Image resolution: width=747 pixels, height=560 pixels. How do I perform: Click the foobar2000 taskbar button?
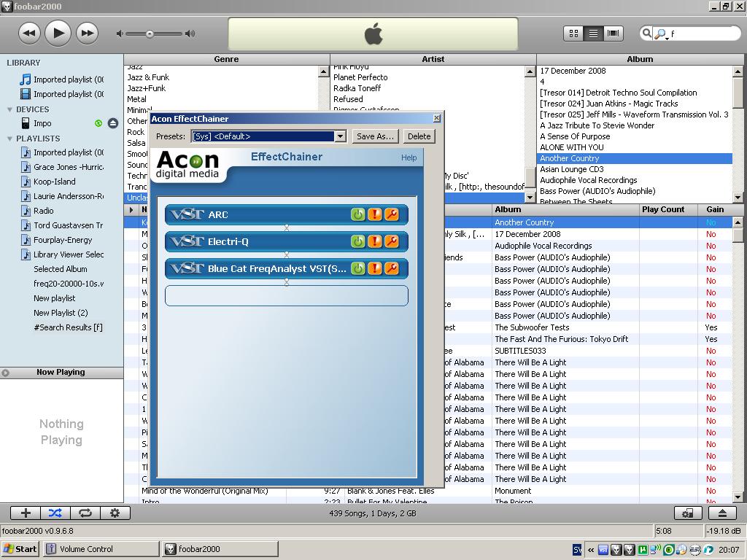tap(220, 549)
